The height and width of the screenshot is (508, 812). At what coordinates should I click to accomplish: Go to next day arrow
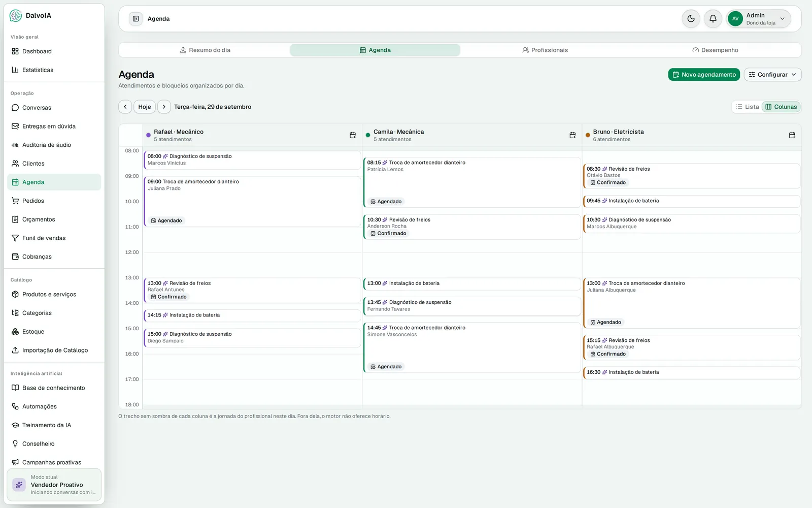click(x=164, y=107)
